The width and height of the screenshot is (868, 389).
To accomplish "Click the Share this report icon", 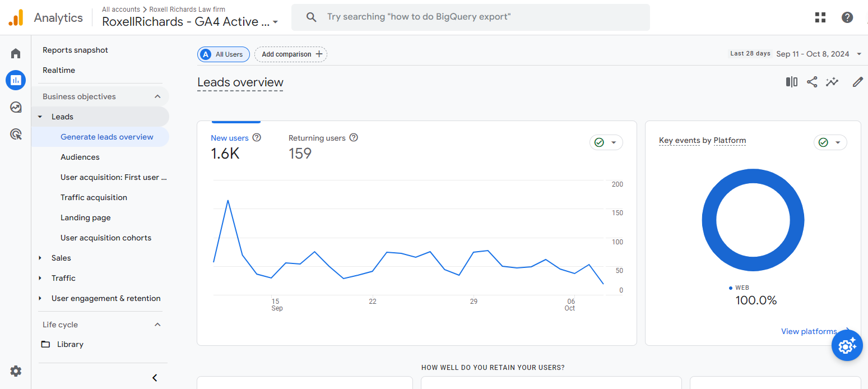I will point(812,82).
